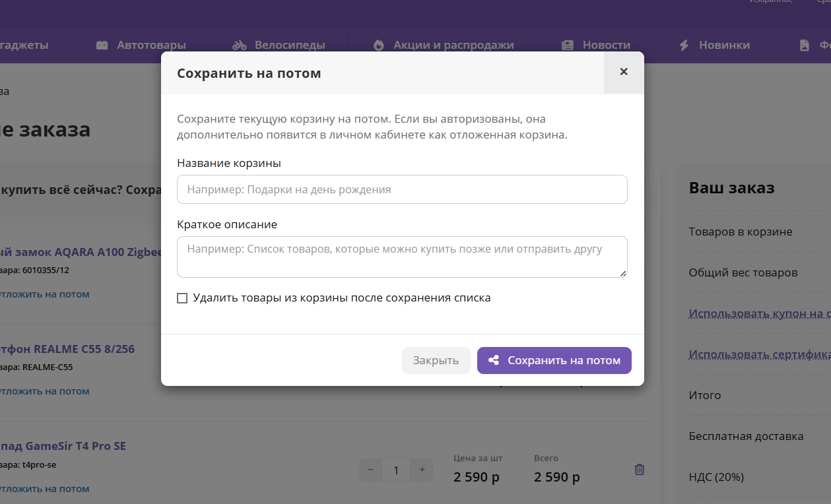Click into the Краткое описание textarea
The image size is (831, 504).
pos(401,257)
